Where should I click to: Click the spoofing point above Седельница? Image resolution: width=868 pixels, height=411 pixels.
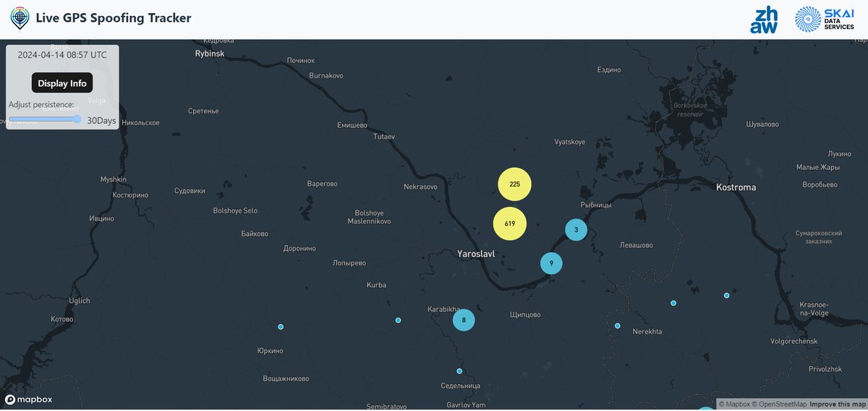coord(459,371)
